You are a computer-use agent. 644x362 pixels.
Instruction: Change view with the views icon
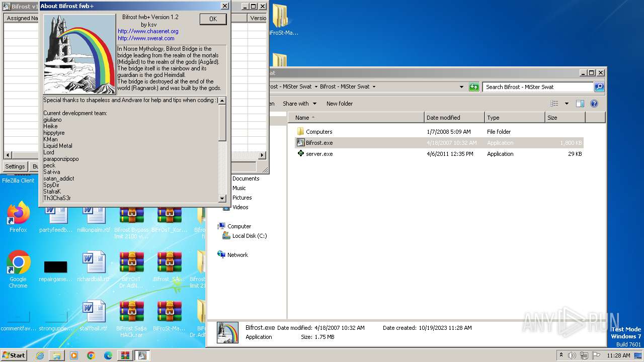[x=554, y=104]
